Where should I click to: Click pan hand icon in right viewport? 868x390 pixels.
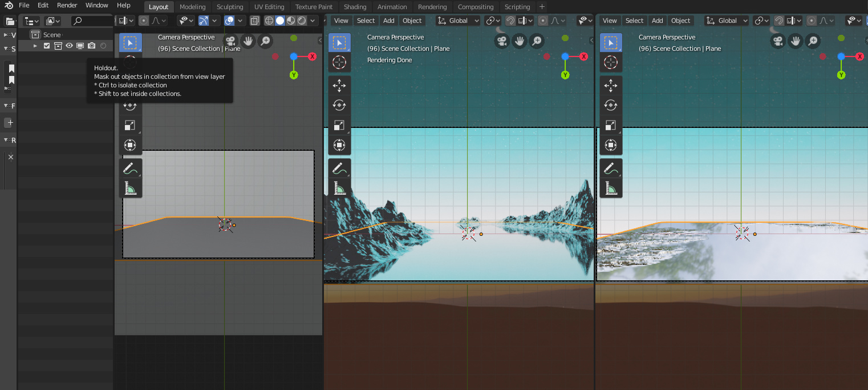pos(795,41)
